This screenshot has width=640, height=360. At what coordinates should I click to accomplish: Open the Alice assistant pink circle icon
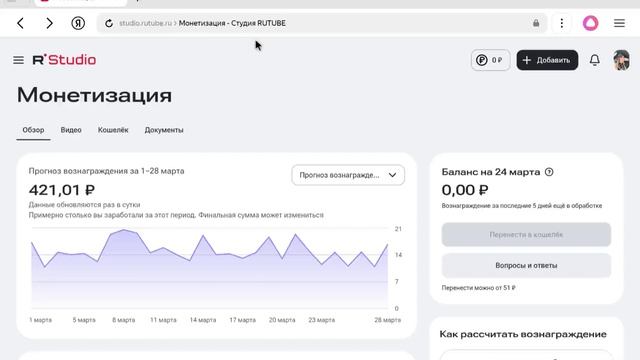pyautogui.click(x=590, y=23)
